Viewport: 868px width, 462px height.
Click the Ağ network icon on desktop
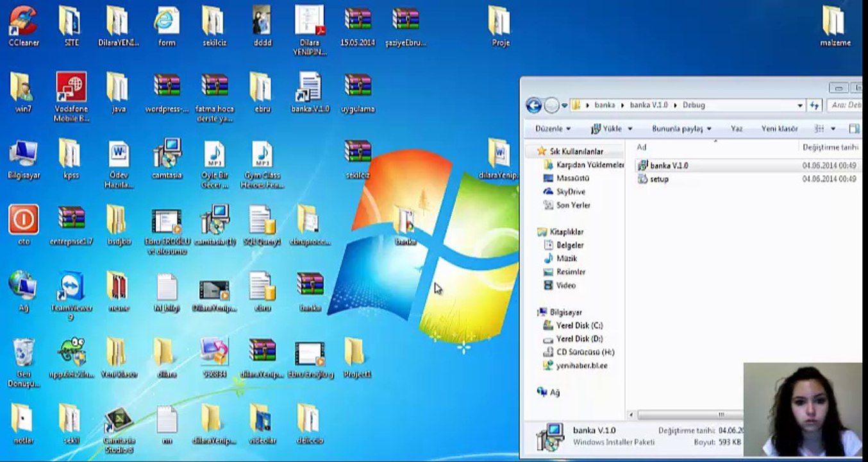pos(24,292)
